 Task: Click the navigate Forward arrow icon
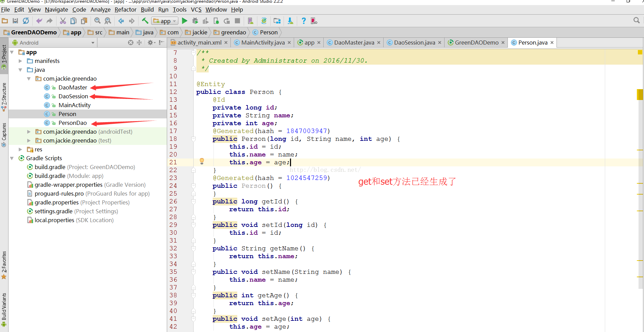132,21
